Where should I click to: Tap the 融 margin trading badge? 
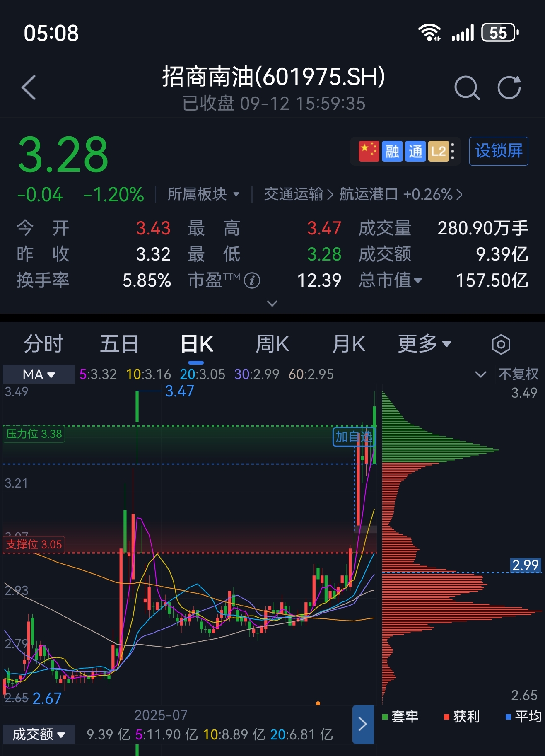coord(392,151)
